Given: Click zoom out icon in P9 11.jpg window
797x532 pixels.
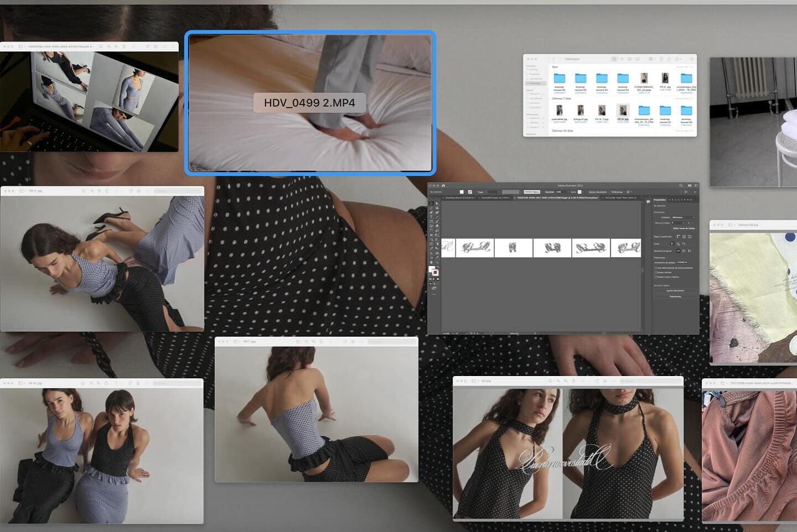Looking at the screenshot, I should tap(92, 191).
